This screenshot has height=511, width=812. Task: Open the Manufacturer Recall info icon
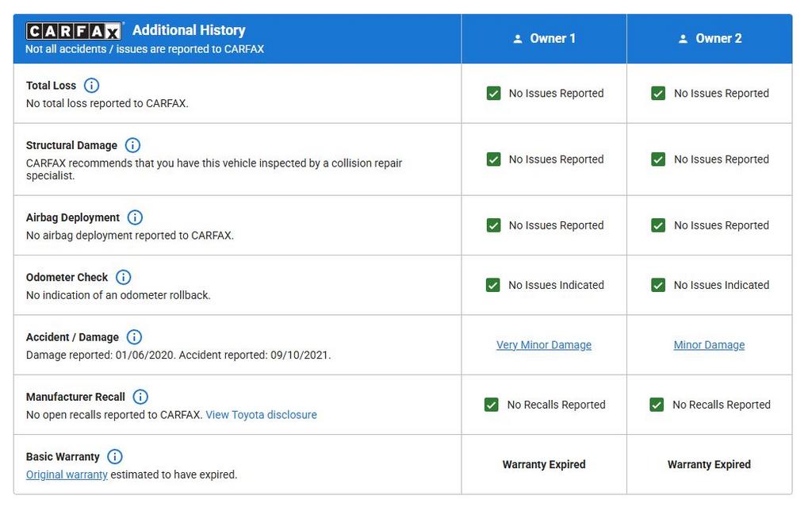[x=140, y=397]
